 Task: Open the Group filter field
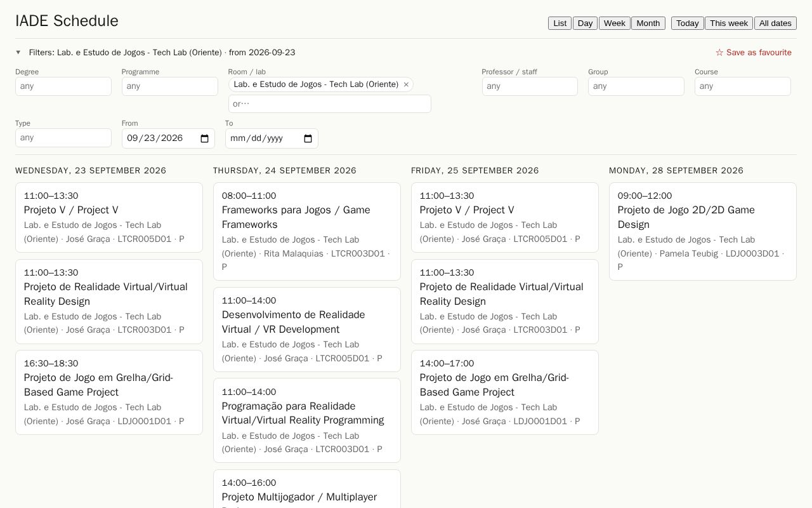click(636, 86)
